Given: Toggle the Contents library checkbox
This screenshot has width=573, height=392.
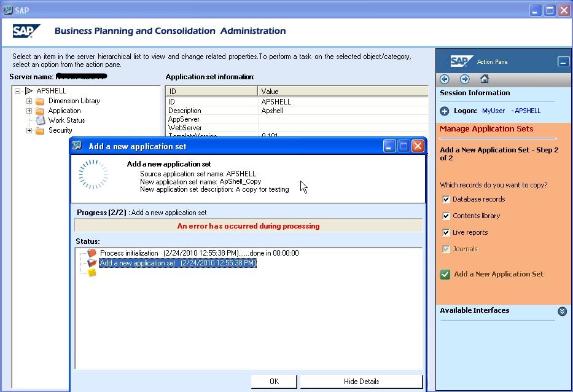Looking at the screenshot, I should [446, 216].
